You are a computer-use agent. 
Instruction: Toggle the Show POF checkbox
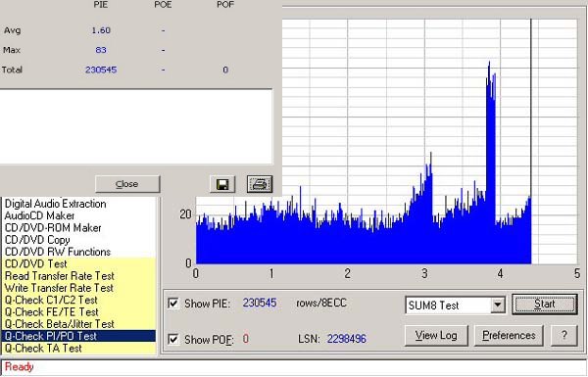173,339
